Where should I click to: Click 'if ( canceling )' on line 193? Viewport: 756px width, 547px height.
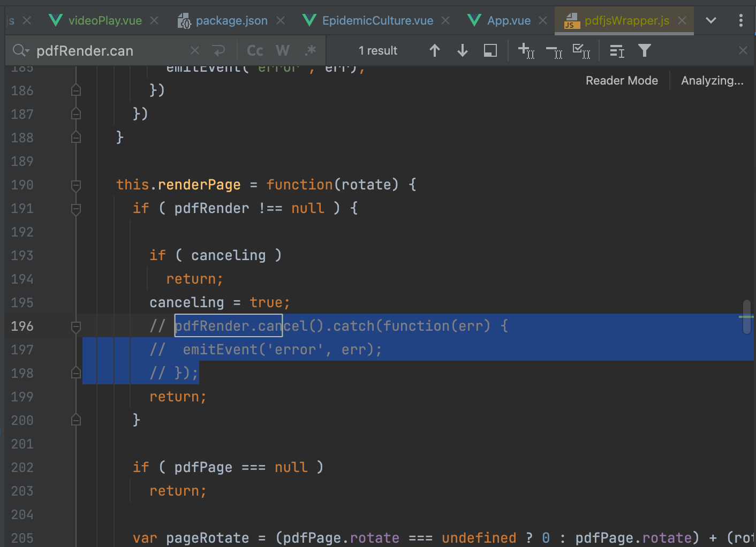tap(215, 255)
